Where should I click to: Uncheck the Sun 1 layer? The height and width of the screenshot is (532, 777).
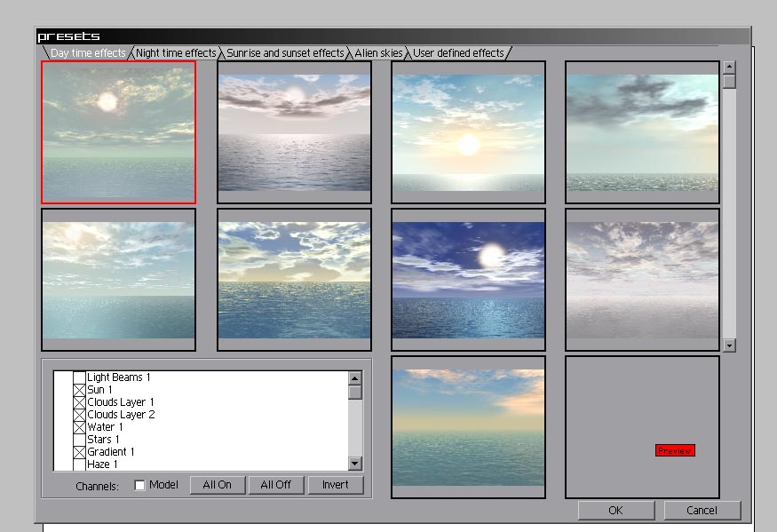[x=79, y=390]
